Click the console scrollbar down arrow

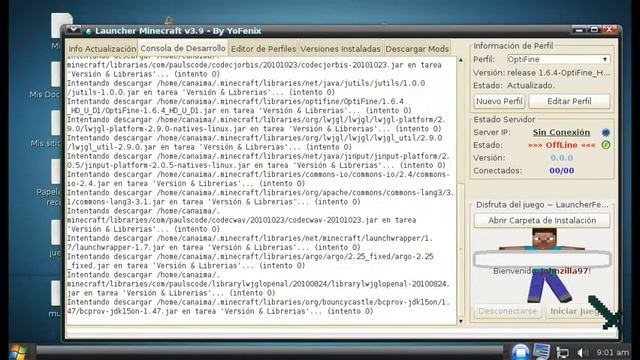461,321
